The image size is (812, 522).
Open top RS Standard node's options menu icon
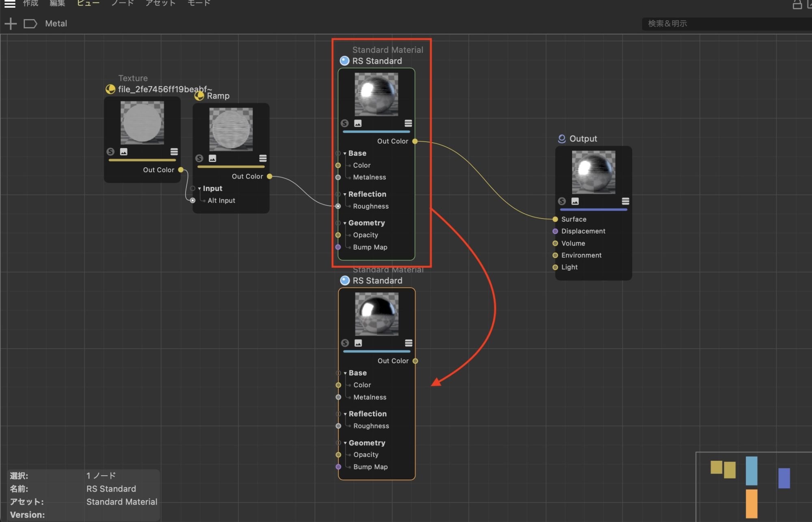click(x=408, y=123)
